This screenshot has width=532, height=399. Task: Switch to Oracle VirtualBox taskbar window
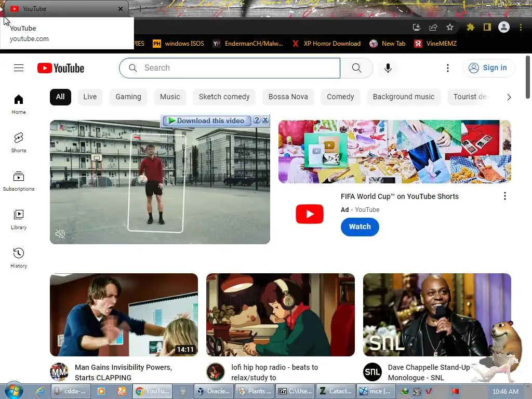click(214, 391)
